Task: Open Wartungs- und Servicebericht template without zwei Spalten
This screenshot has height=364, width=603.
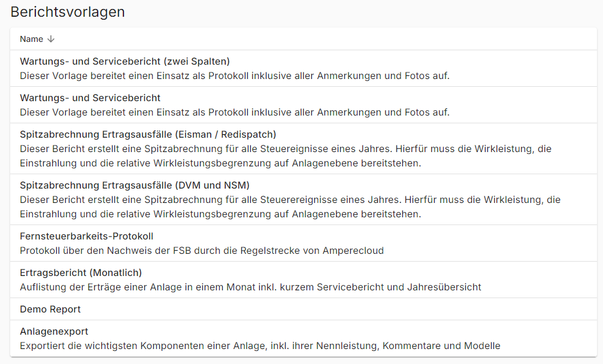Action: click(x=90, y=98)
